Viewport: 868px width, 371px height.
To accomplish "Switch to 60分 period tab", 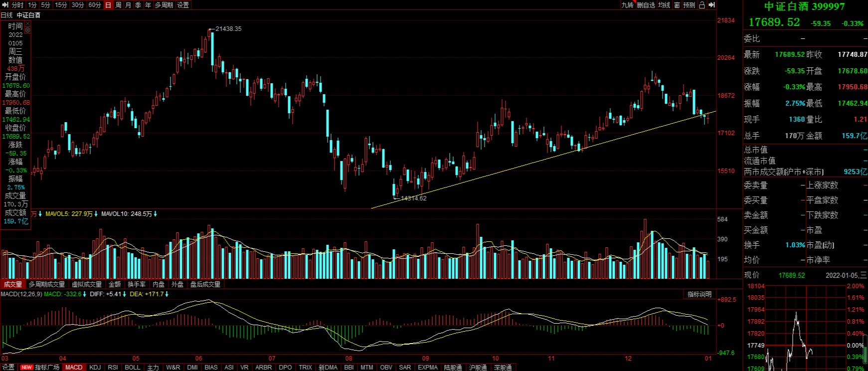I will [x=94, y=4].
